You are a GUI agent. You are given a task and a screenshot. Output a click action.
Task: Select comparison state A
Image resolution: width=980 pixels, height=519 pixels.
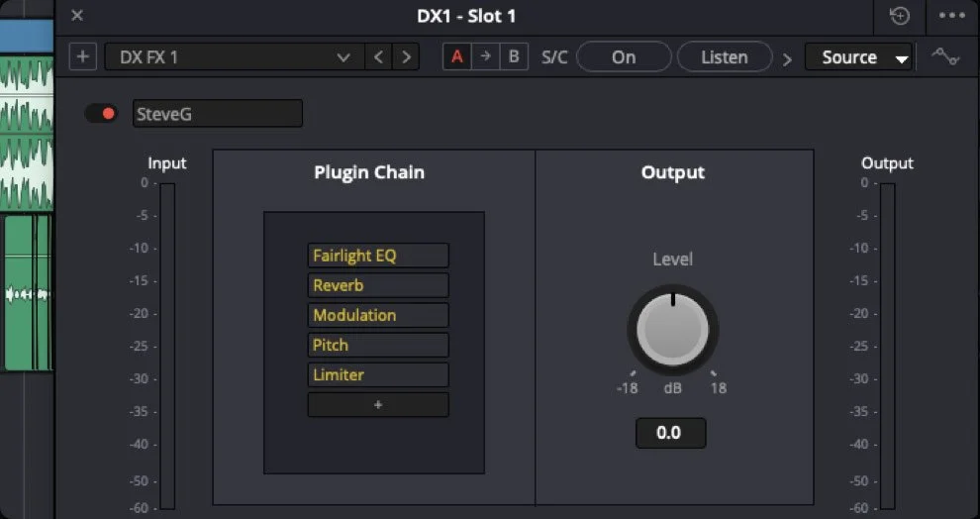click(x=457, y=56)
